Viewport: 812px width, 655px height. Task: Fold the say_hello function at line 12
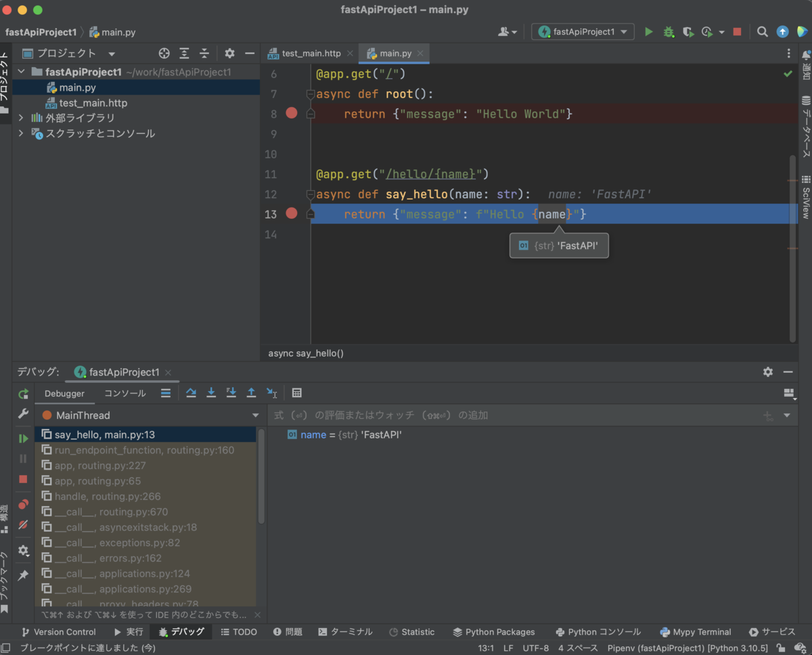[x=311, y=195]
